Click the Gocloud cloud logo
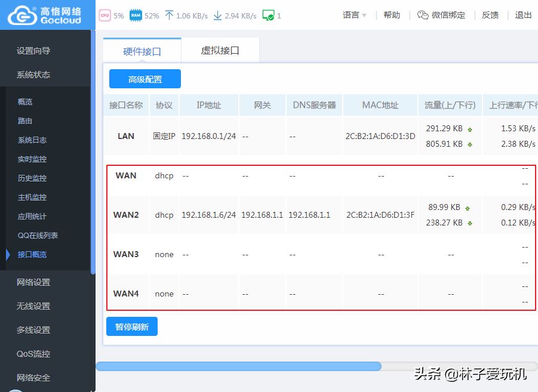The height and width of the screenshot is (392, 538). 21,15
